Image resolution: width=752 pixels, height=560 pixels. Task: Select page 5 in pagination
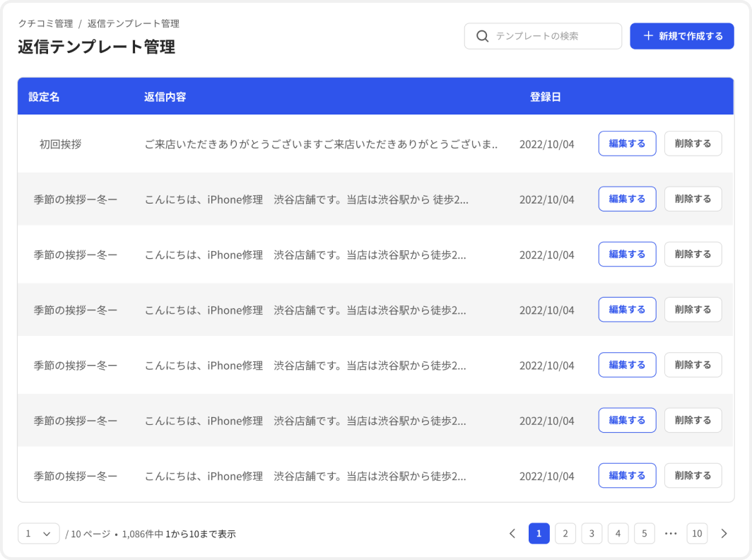tap(644, 533)
